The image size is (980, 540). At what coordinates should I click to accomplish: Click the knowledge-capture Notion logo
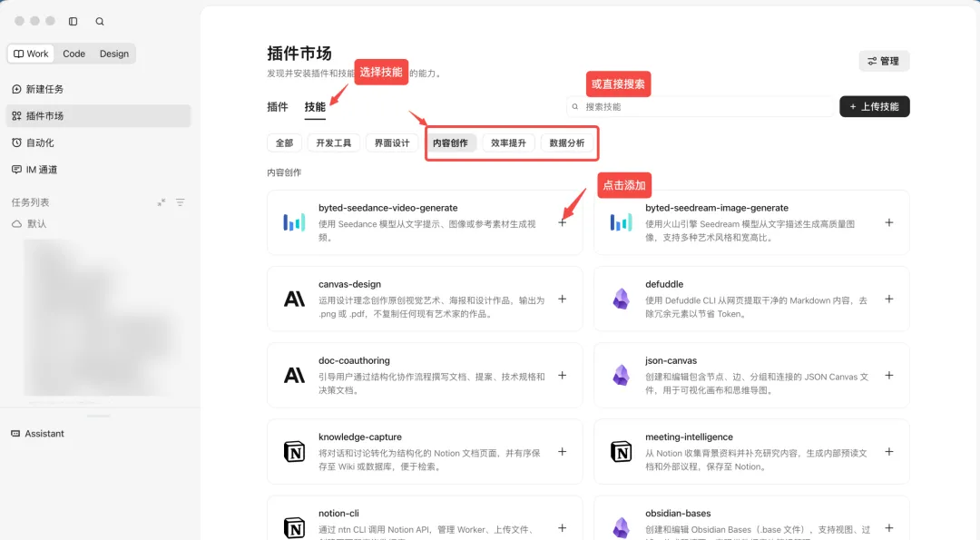coord(294,451)
